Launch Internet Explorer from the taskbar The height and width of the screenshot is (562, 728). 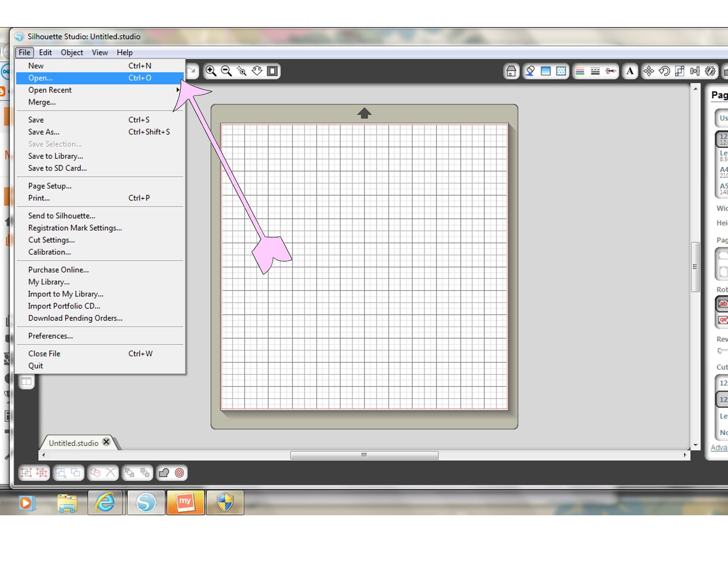(105, 502)
